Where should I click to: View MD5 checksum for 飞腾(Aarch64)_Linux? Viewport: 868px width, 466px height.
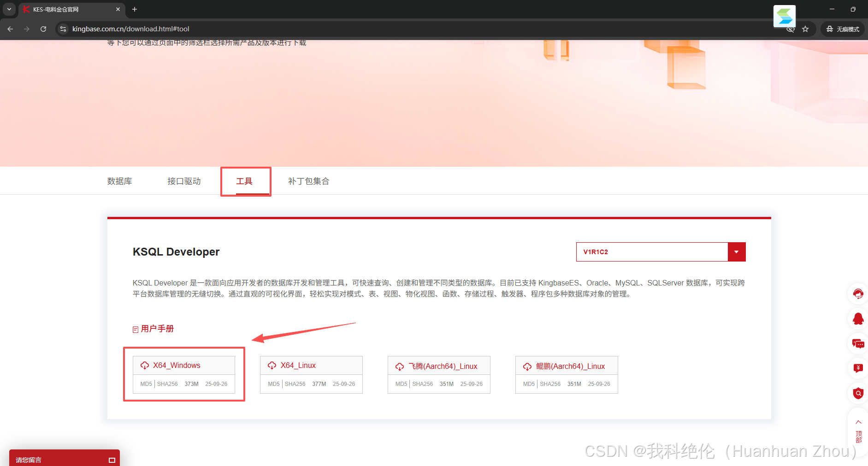[401, 384]
